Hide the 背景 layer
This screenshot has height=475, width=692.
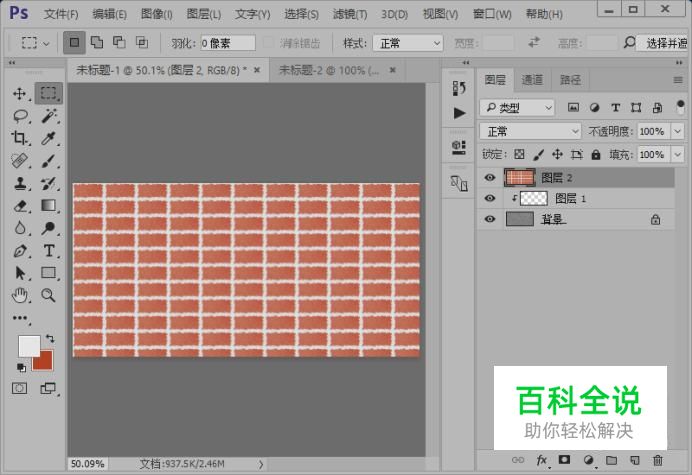tap(489, 219)
